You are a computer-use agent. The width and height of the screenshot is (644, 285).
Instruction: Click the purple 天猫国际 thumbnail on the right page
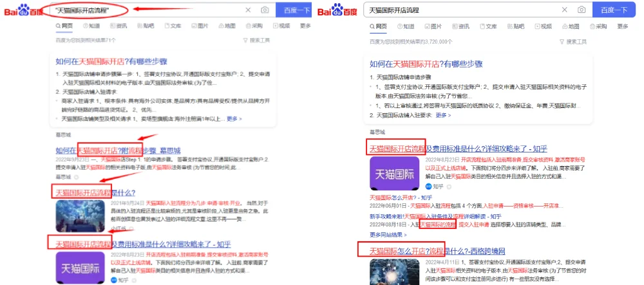click(x=394, y=173)
